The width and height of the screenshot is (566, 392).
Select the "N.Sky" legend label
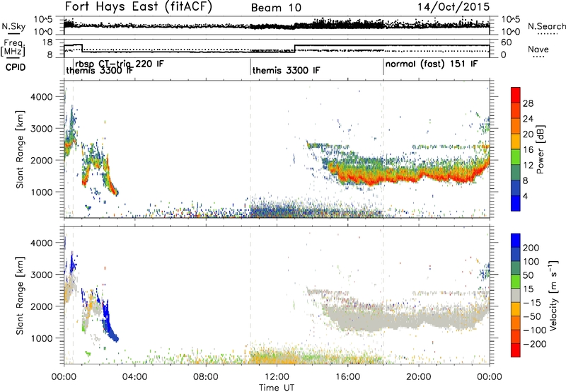13,26
